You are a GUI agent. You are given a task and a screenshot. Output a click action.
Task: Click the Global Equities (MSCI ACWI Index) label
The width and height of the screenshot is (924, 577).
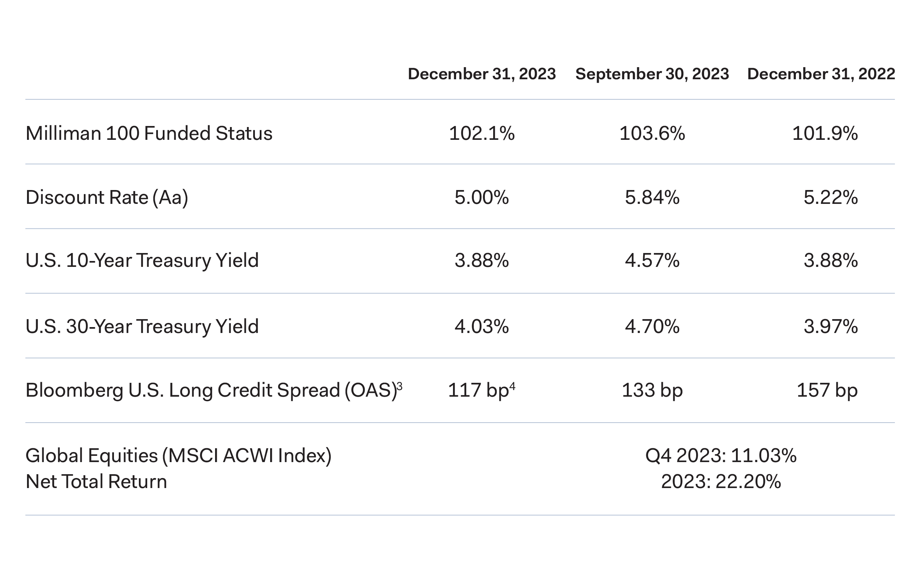coord(178,456)
